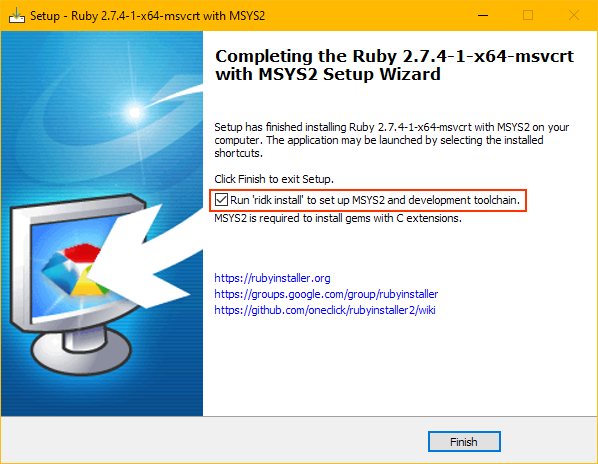
Task: Close the Ruby Setup wizard window
Action: [574, 16]
